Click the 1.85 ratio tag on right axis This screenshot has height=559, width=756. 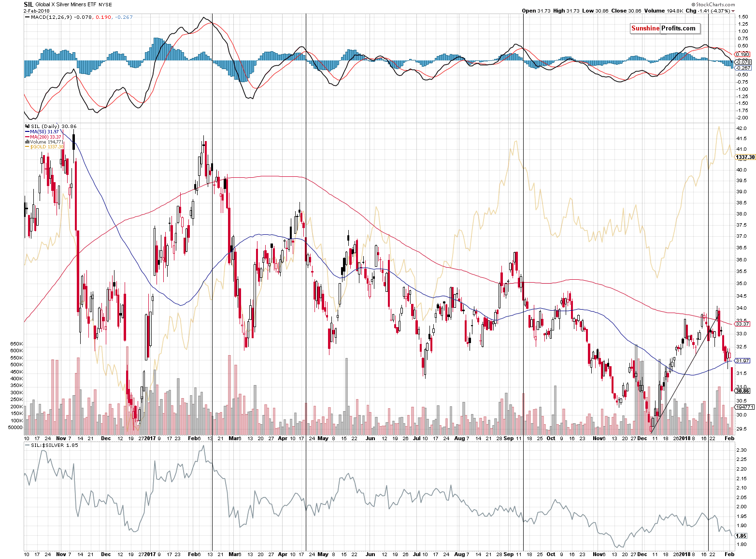pos(741,536)
